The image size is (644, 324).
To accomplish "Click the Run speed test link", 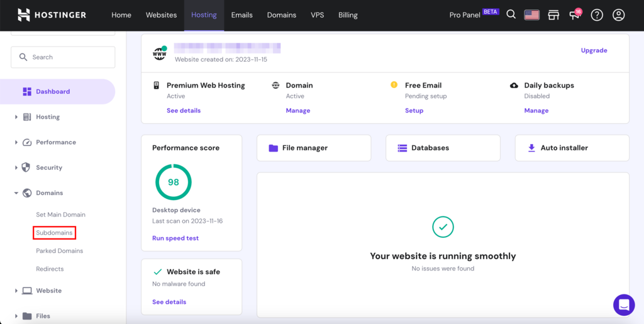I will click(x=175, y=238).
